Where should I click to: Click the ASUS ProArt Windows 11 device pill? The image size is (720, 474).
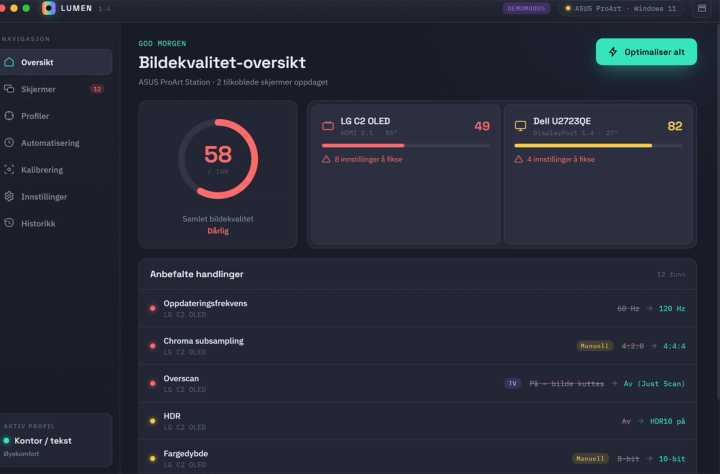coord(620,8)
